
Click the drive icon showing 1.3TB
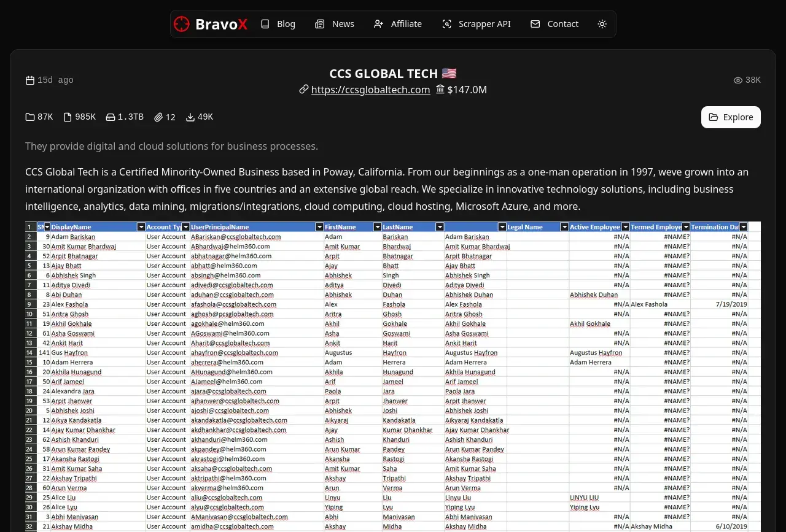click(x=111, y=117)
